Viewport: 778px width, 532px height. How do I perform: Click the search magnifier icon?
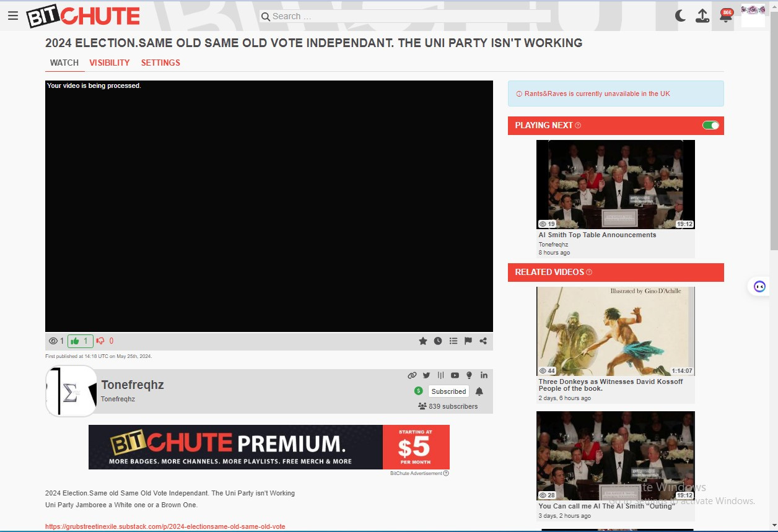pyautogui.click(x=266, y=17)
